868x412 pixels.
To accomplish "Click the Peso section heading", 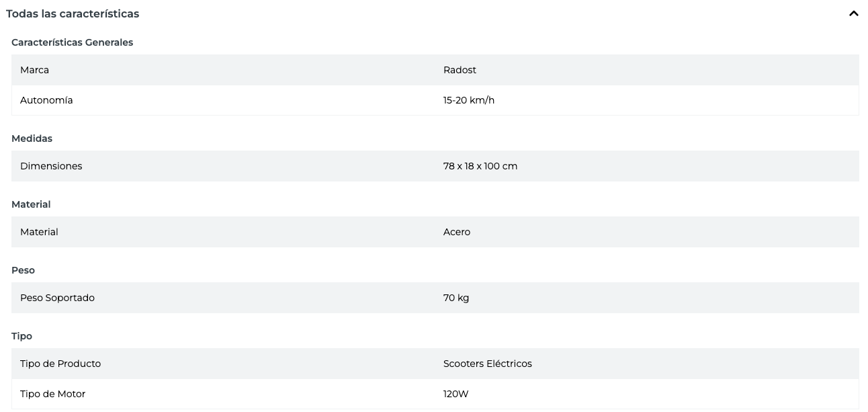I will pyautogui.click(x=23, y=270).
